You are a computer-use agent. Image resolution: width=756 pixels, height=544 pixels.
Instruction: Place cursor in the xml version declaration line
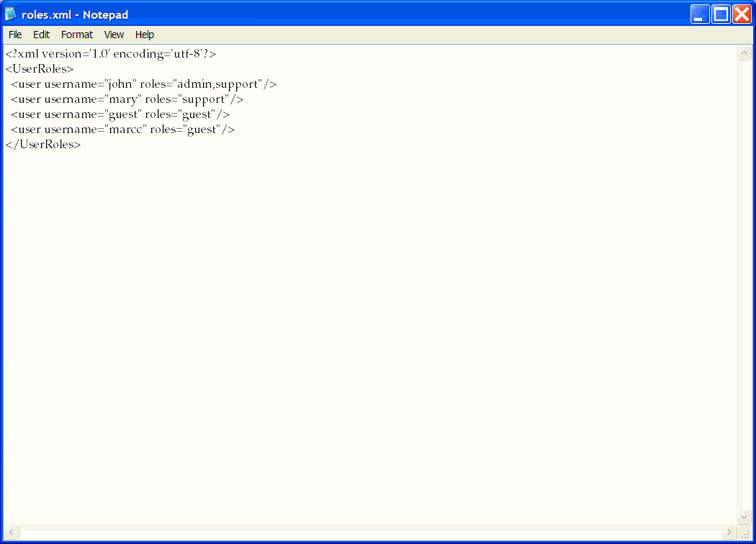pos(110,53)
